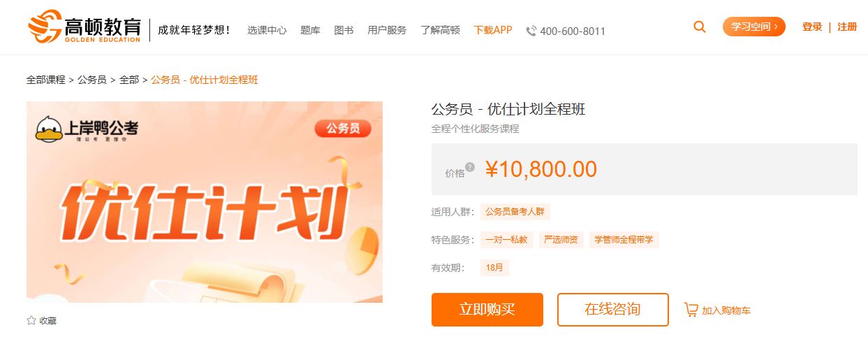Click the 注册 link
The height and width of the screenshot is (344, 868).
tap(847, 27)
